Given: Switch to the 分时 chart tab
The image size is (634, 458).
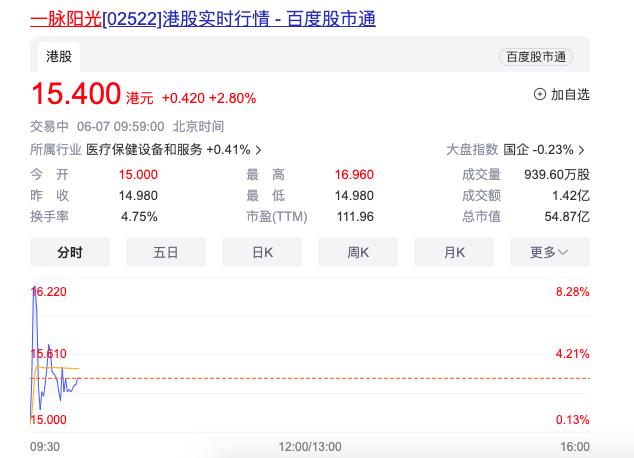Looking at the screenshot, I should tap(69, 252).
